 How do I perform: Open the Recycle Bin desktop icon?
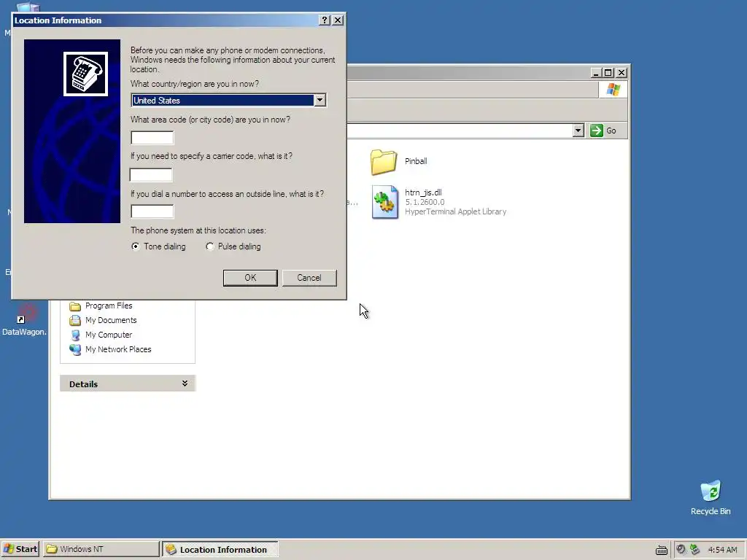coord(711,491)
